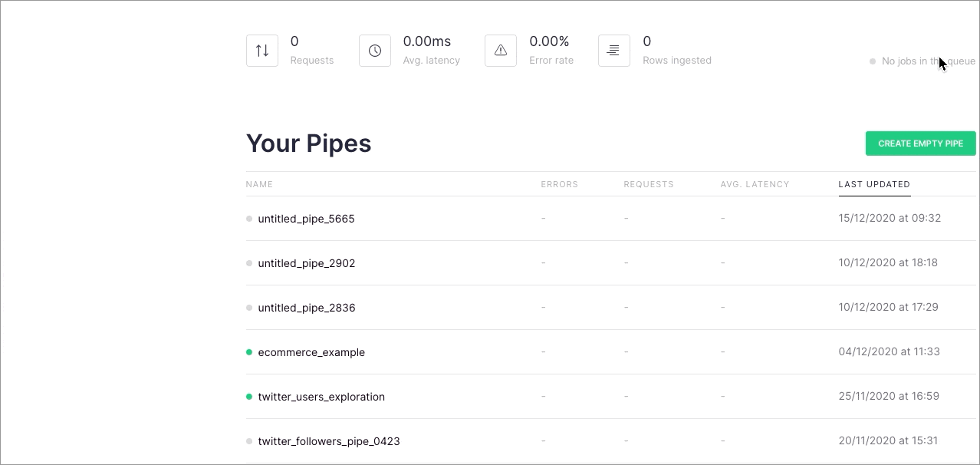Sort pipes by Errors column header
Viewport: 980px width, 465px height.
[559, 184]
